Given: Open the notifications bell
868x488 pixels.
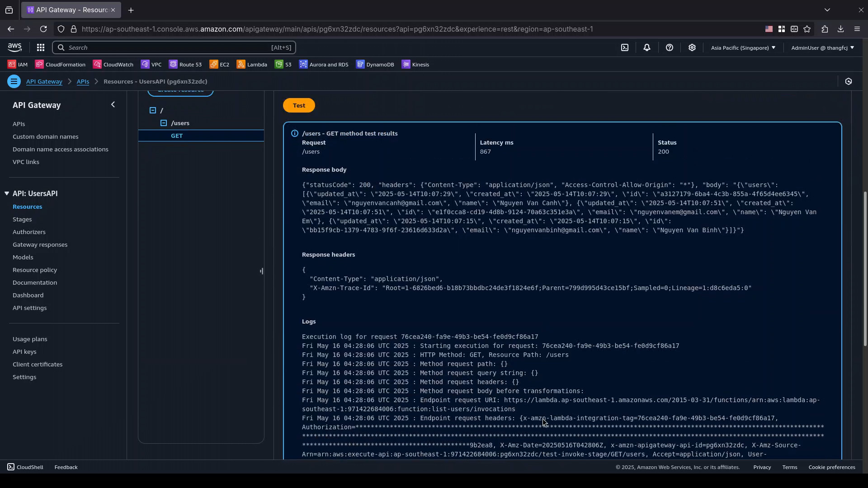Looking at the screenshot, I should [647, 47].
